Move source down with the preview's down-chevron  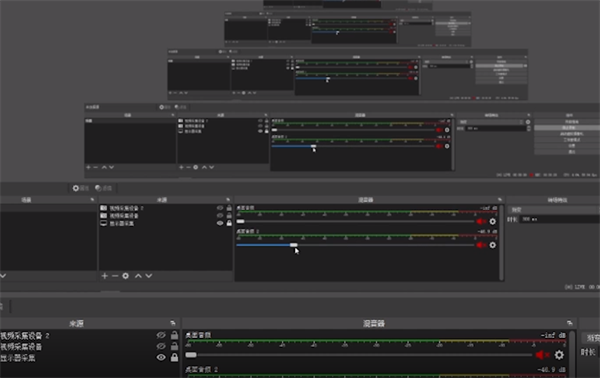(149, 276)
